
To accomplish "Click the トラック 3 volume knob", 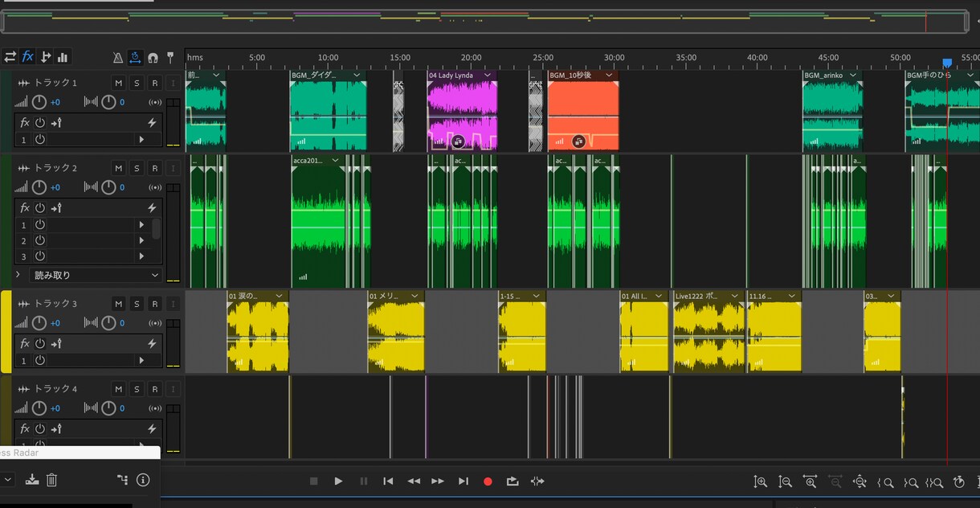I will (x=39, y=323).
